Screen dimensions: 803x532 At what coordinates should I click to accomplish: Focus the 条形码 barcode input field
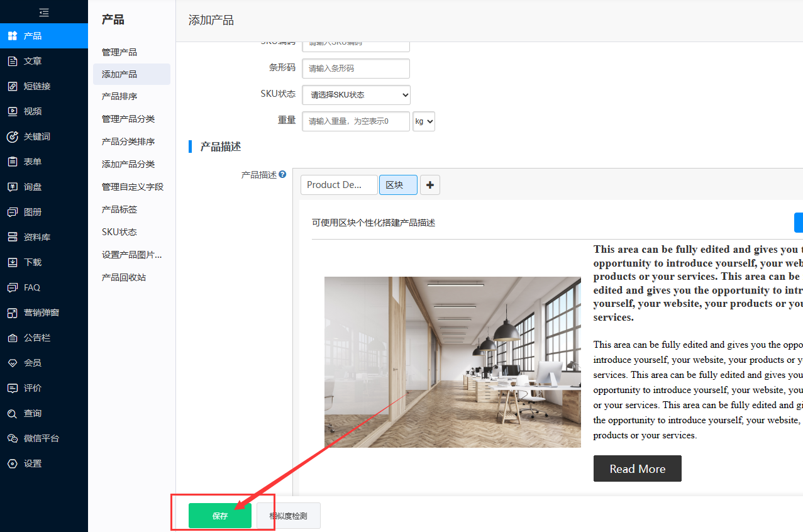pyautogui.click(x=356, y=69)
